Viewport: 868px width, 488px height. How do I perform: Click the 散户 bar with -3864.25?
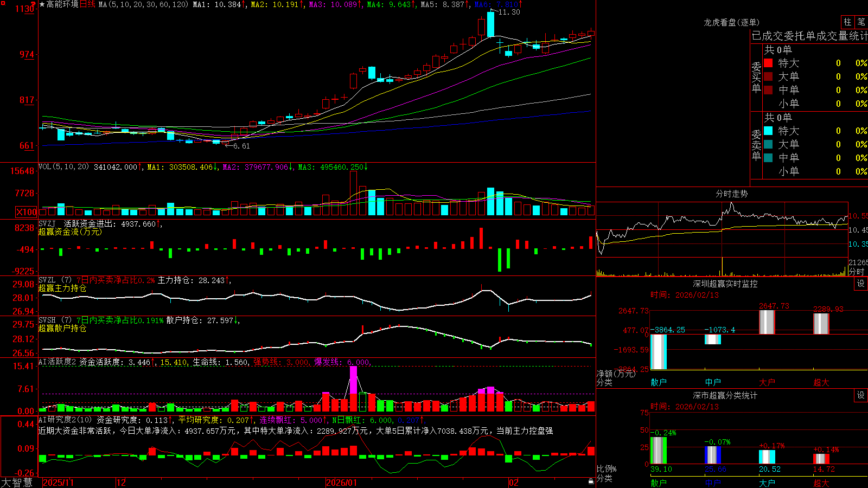[659, 352]
